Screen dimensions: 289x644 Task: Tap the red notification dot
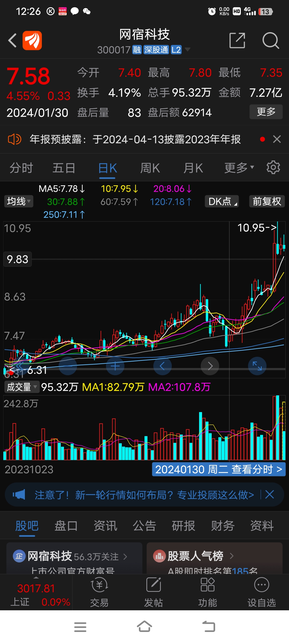click(x=263, y=139)
